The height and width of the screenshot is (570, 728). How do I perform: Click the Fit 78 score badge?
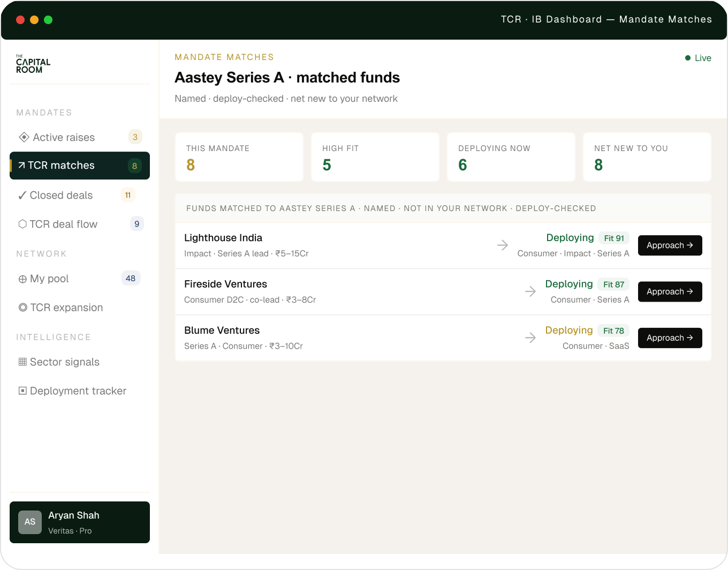pyautogui.click(x=613, y=331)
